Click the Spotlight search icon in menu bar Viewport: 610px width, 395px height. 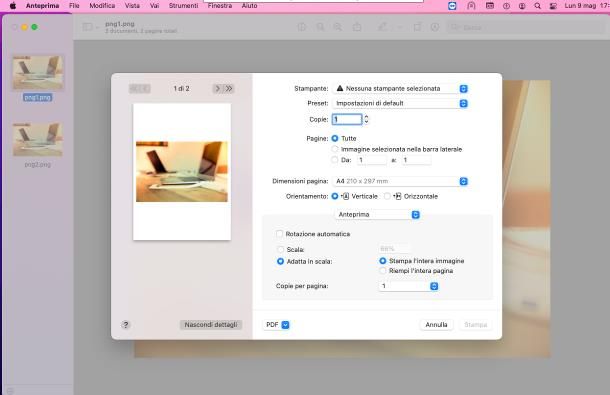coord(537,6)
